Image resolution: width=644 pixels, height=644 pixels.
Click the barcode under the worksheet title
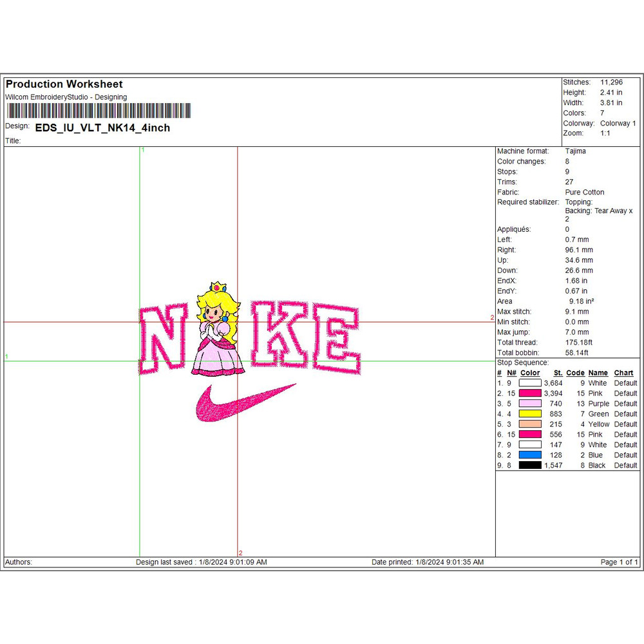[x=98, y=111]
